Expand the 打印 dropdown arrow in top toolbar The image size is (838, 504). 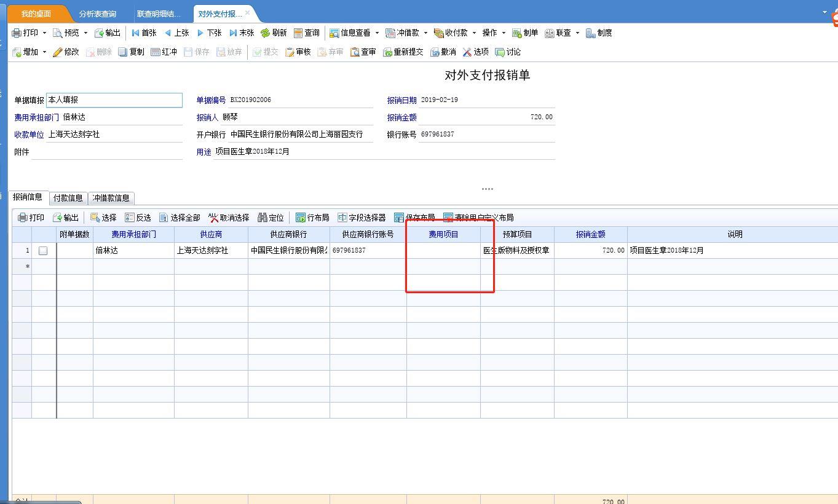[x=44, y=33]
